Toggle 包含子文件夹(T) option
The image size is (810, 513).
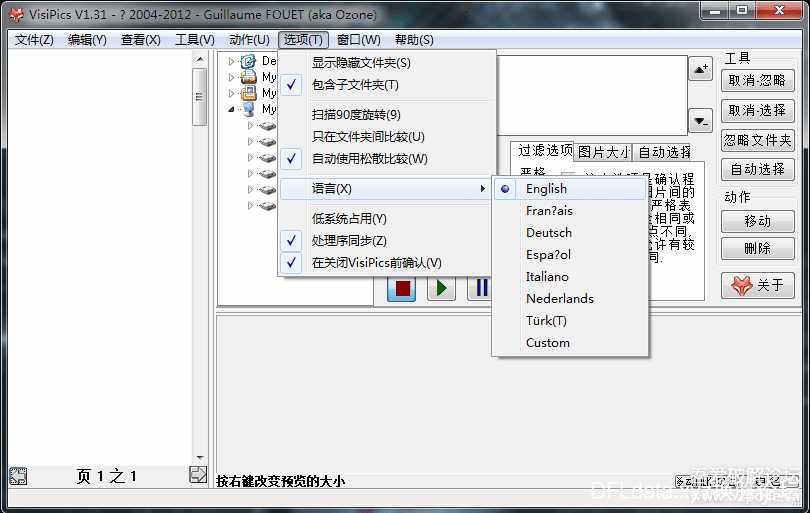click(385, 85)
